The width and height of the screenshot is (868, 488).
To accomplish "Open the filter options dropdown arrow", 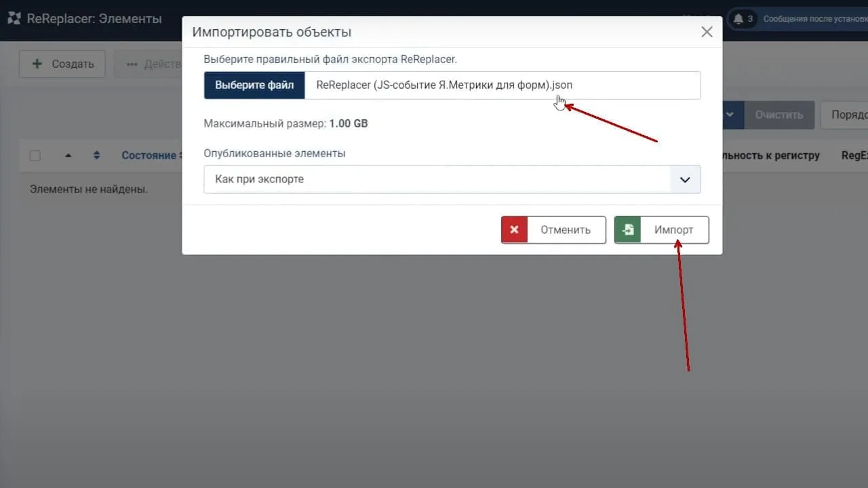I will (730, 115).
